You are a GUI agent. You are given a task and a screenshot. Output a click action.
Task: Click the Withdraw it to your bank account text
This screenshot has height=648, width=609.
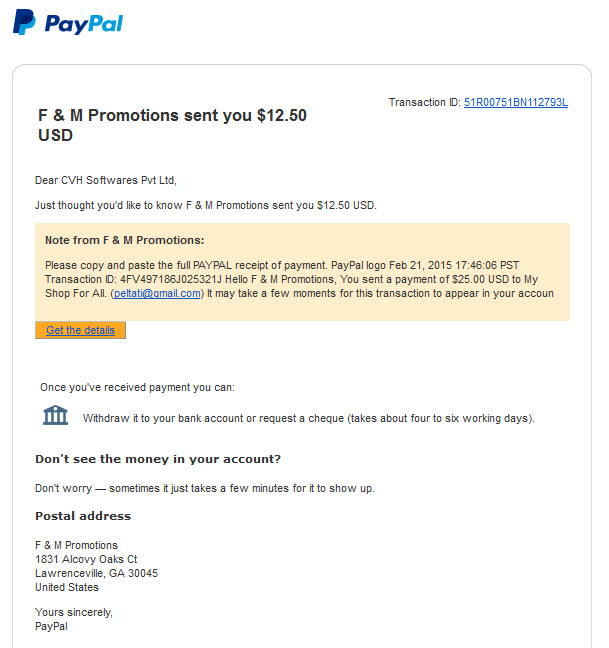309,418
